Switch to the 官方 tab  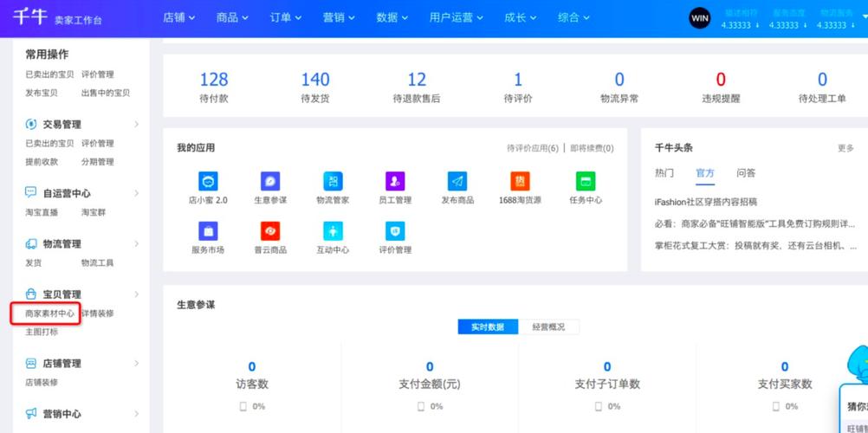[x=705, y=172]
